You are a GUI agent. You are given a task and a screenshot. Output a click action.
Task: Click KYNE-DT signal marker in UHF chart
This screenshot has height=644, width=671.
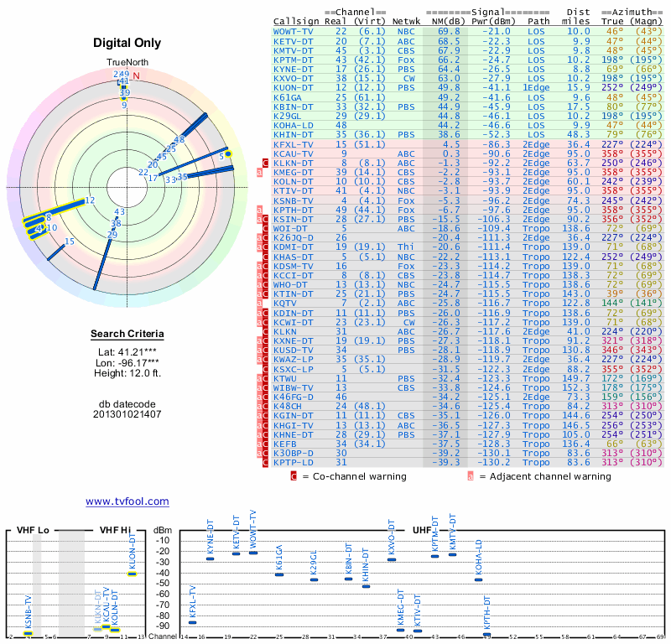click(211, 558)
